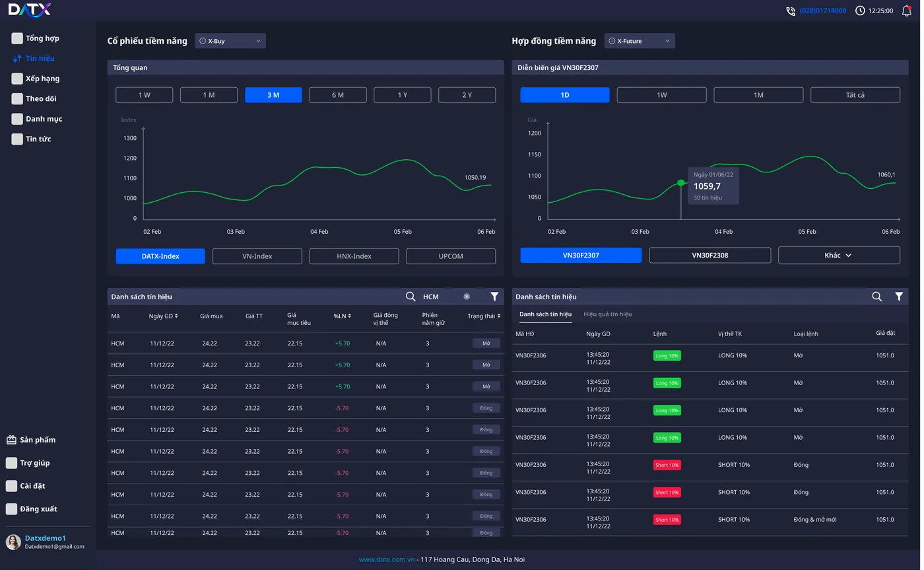Open the X-Future dropdown
Image resolution: width=924 pixels, height=570 pixels.
click(640, 41)
